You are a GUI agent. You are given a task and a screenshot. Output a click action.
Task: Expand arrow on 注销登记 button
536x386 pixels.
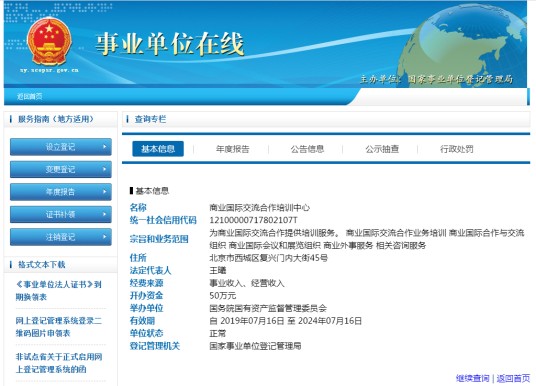pyautogui.click(x=105, y=237)
